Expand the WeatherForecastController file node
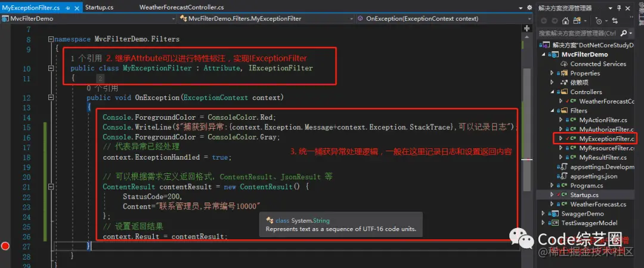Screen dimensions: 644x268 pos(561,101)
